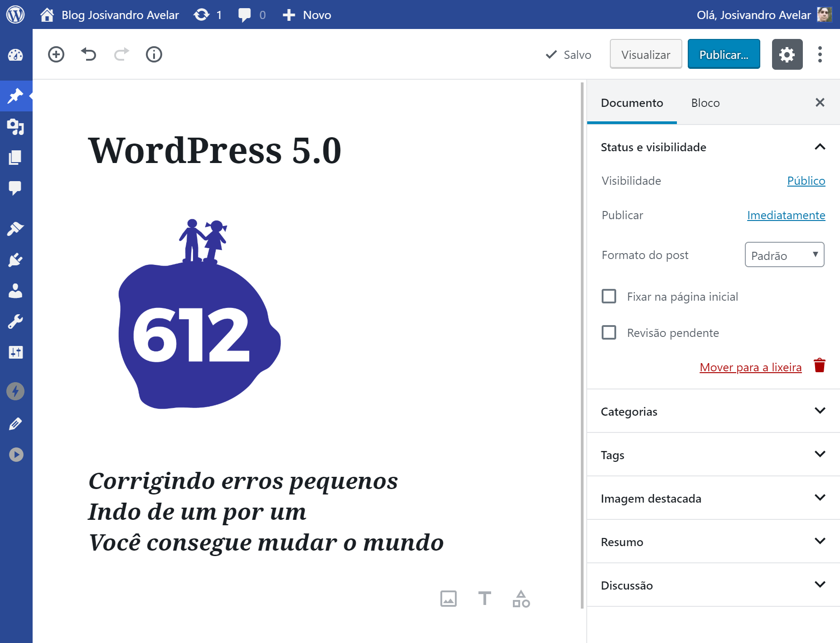Expand the Discussão panel
Image resolution: width=840 pixels, height=643 pixels.
click(x=714, y=585)
